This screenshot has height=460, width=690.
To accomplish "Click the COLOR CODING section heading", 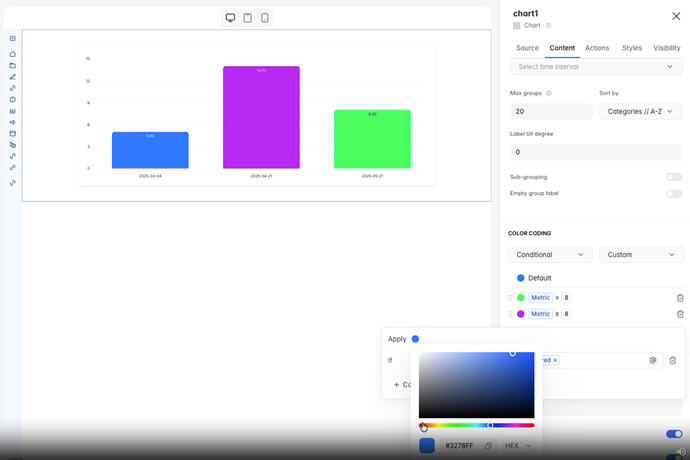I will coord(529,233).
